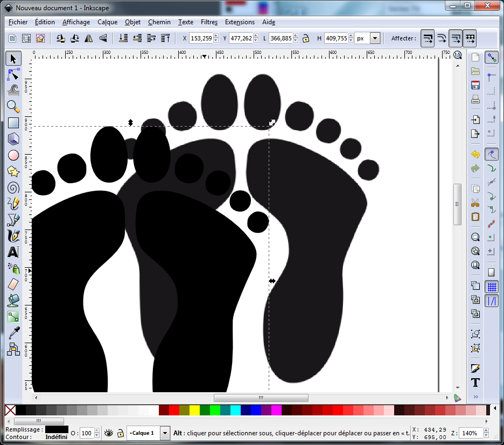Pick the Star polygon tool

(x=13, y=171)
